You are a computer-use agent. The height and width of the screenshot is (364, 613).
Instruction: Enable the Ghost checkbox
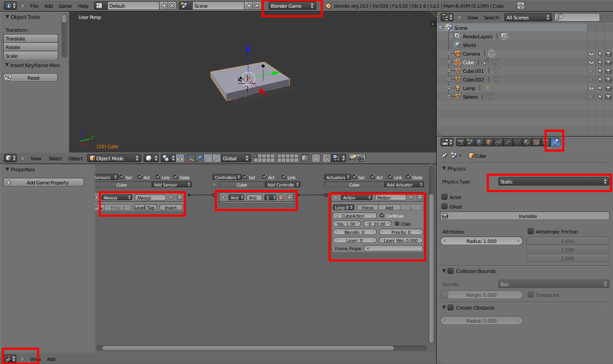444,206
